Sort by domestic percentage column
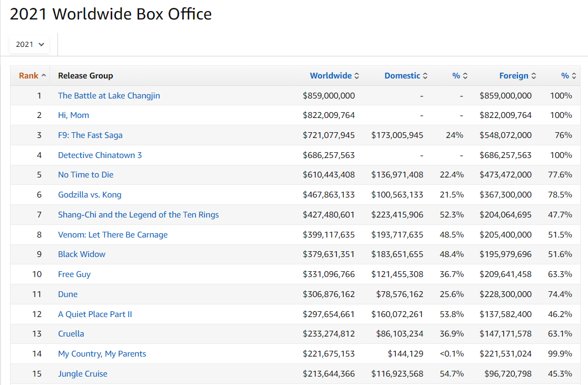The width and height of the screenshot is (588, 385). (x=456, y=76)
